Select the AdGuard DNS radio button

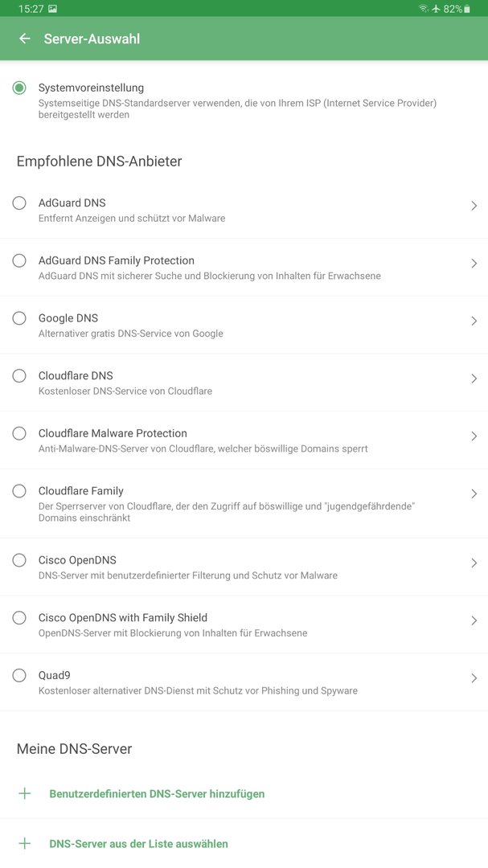click(19, 203)
